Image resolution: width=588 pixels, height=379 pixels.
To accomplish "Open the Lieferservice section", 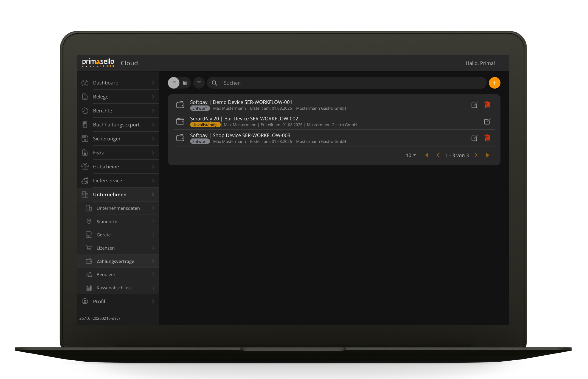I will point(118,180).
